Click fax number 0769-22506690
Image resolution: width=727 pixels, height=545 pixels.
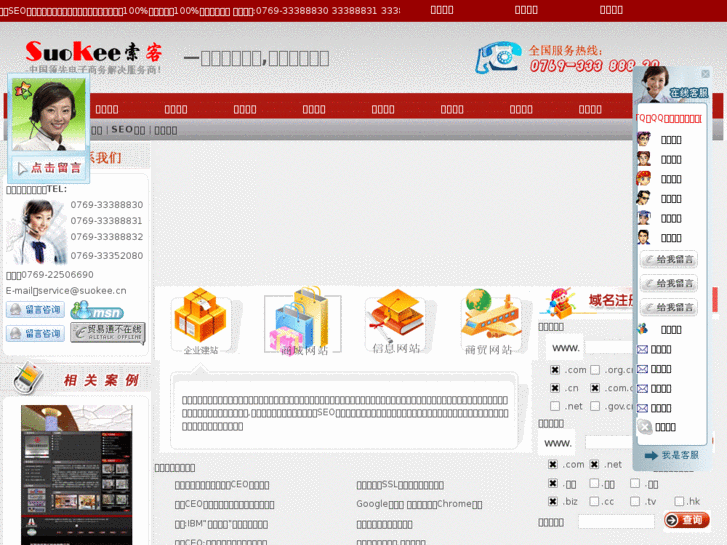coord(57,275)
